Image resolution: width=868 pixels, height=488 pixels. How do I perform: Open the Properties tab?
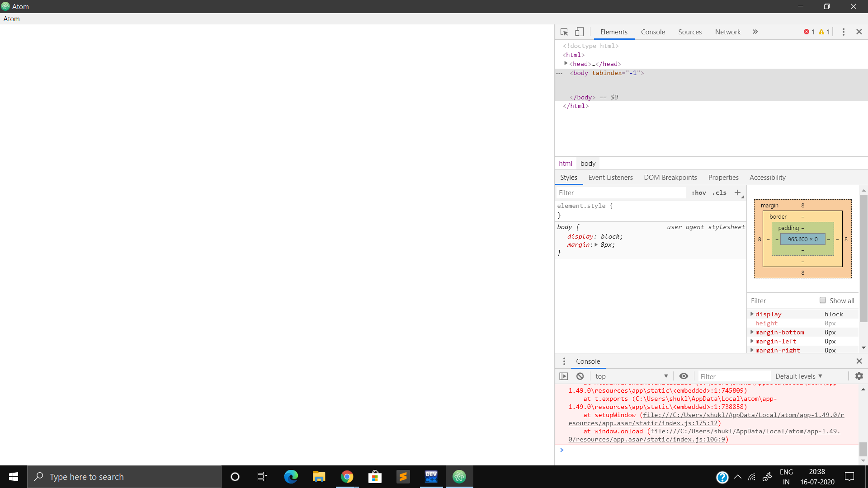tap(723, 178)
